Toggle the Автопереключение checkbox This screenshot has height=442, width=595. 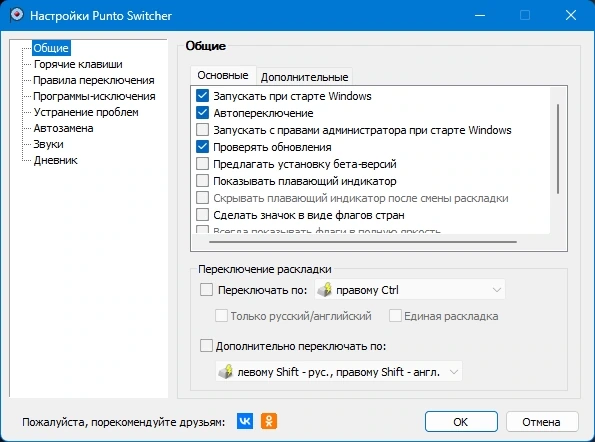pos(202,113)
